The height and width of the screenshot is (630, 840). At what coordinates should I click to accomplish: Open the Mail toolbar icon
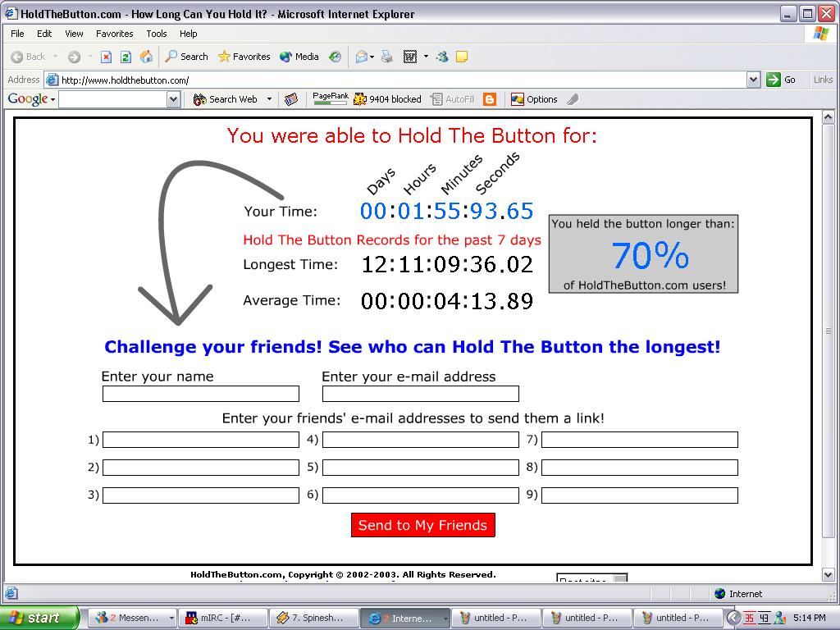pos(362,57)
